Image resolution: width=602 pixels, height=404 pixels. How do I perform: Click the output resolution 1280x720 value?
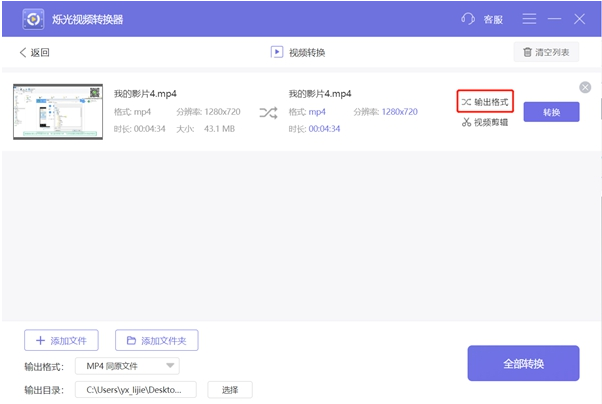point(400,112)
